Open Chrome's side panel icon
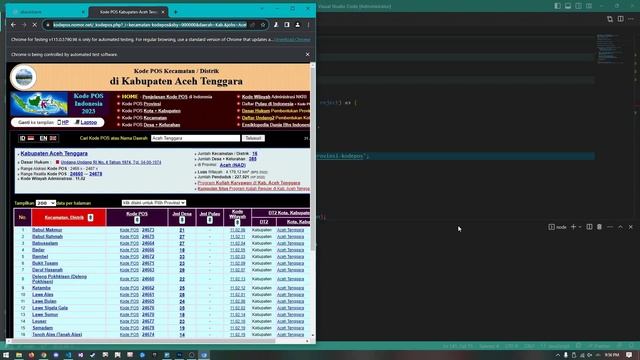This screenshot has height=360, width=640. pyautogui.click(x=287, y=25)
